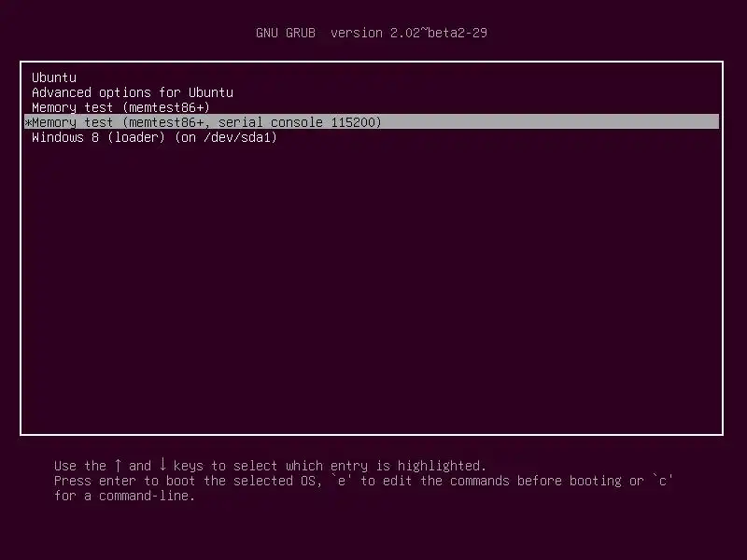This screenshot has width=747, height=560.
Task: Click the 'e' edit key hint
Action: pos(341,481)
